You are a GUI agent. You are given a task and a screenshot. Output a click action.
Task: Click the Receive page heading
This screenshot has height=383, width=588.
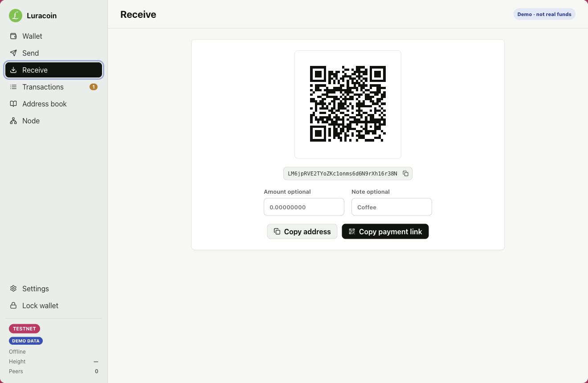(x=138, y=15)
